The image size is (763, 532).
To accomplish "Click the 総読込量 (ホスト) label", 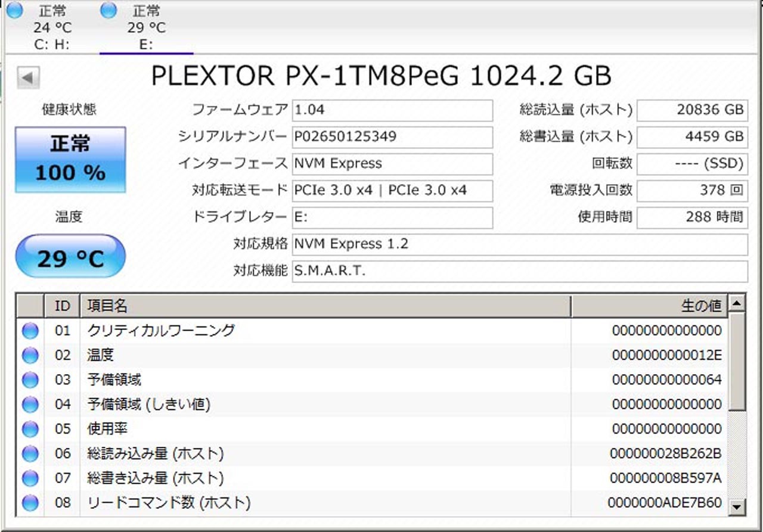I will click(576, 110).
